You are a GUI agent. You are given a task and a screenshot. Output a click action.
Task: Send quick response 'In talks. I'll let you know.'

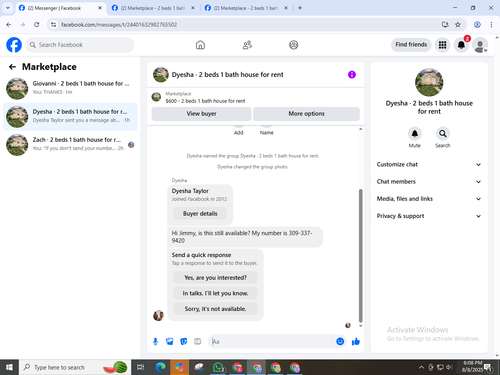coord(215,293)
